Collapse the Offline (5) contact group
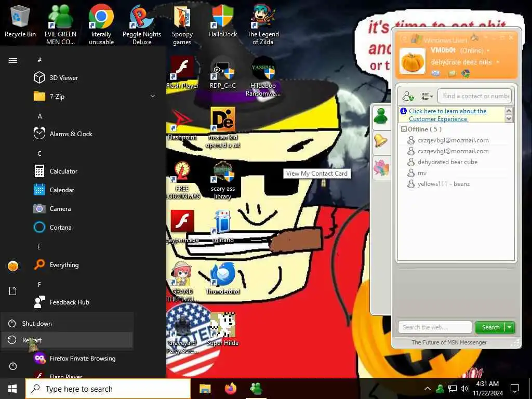Image resolution: width=532 pixels, height=399 pixels. point(404,129)
